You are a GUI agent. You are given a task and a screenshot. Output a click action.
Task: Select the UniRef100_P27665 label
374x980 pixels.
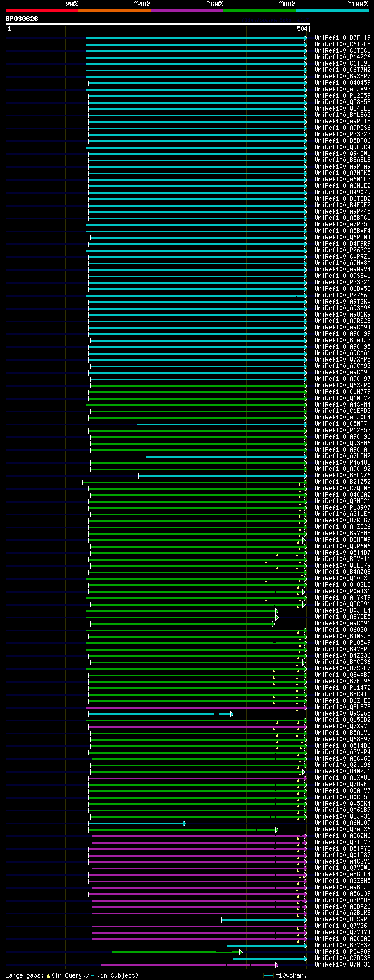(x=342, y=295)
